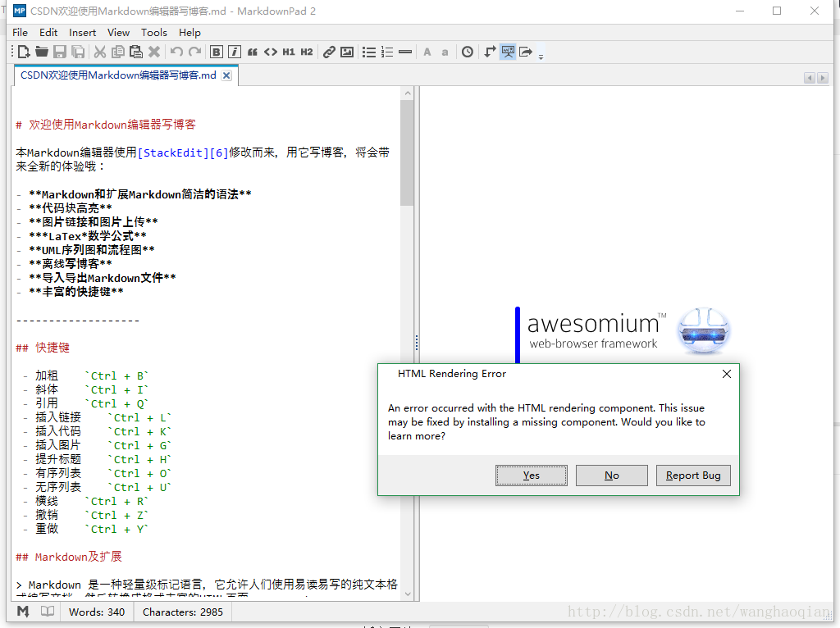
Task: Toggle bold formatting in the toolbar
Action: (x=216, y=52)
